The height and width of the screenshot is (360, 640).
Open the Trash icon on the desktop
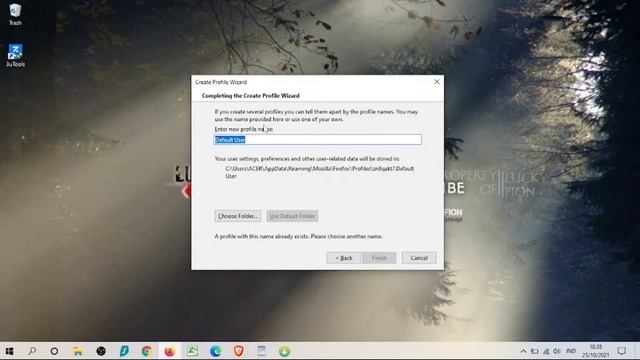(x=15, y=14)
